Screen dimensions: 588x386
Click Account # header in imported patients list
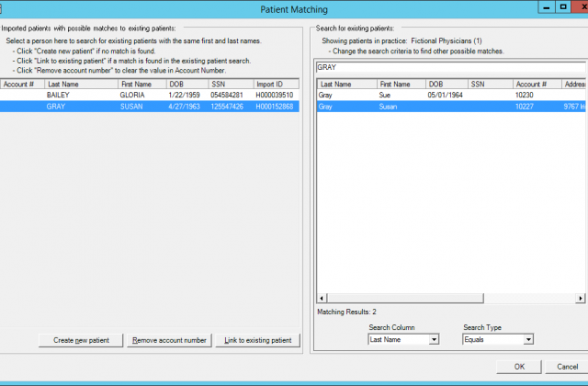(x=22, y=84)
